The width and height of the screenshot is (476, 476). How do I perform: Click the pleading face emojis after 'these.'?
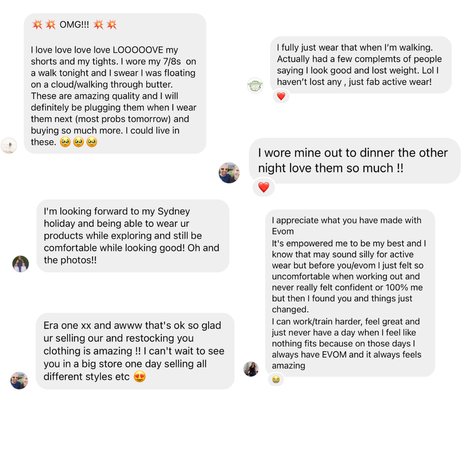tap(78, 142)
